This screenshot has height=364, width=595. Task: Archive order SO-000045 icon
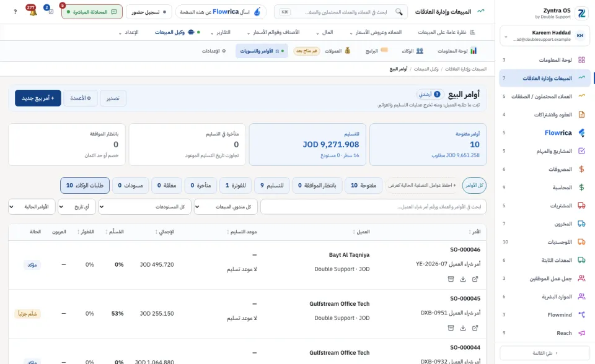coord(451,328)
